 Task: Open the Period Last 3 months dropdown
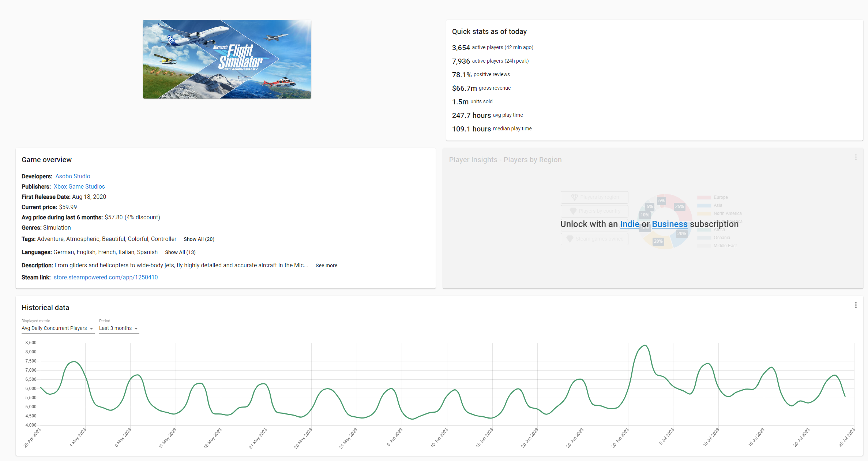tap(119, 328)
